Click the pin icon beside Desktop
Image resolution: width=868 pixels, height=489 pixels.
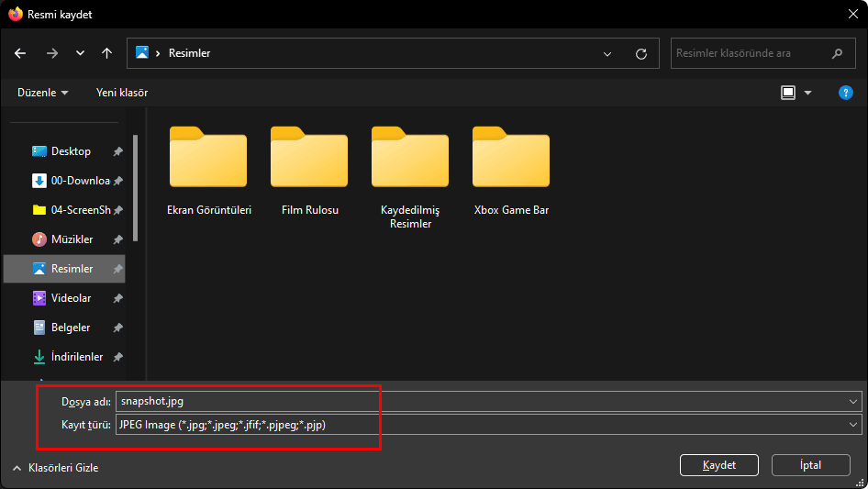pos(118,151)
